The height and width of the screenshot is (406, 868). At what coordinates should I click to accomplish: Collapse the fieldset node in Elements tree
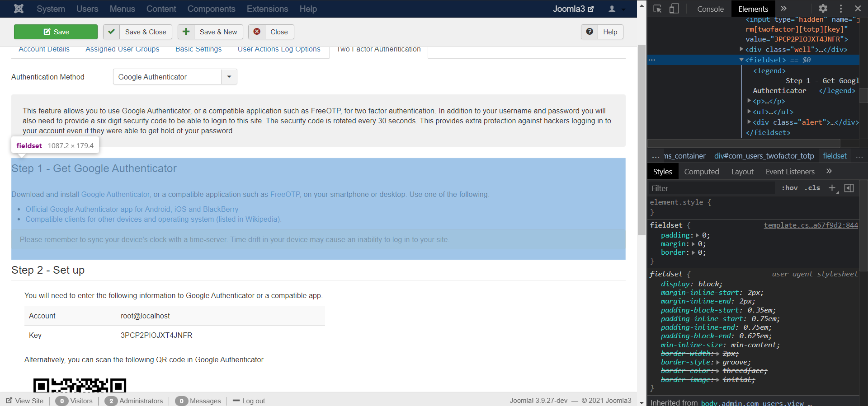click(741, 60)
